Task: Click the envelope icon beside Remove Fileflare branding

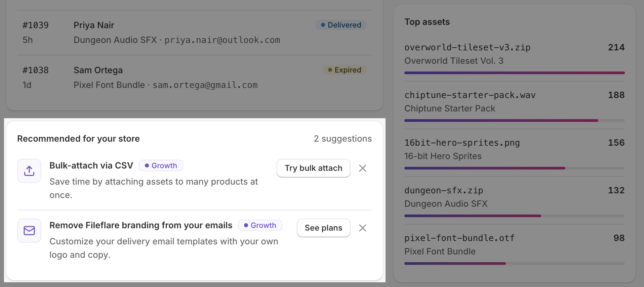Action: pos(29,231)
